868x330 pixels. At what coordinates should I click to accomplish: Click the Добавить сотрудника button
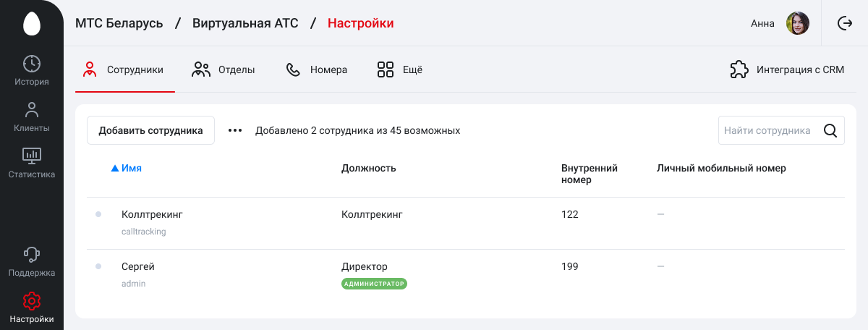[x=150, y=131]
